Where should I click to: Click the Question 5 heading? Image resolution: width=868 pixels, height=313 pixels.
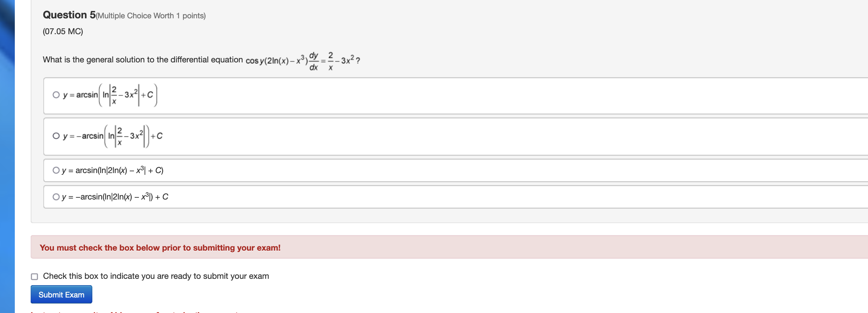click(68, 15)
